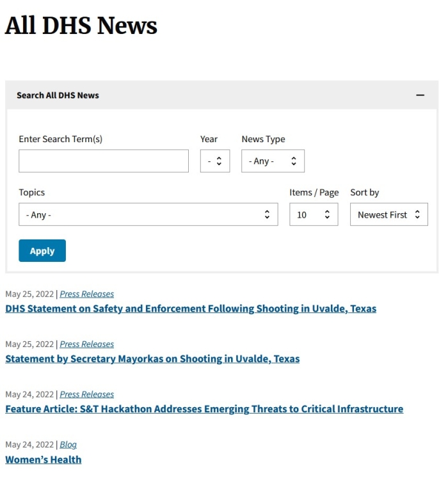This screenshot has height=484, width=448.
Task: Collapse the Search All DHS News panel
Action: click(420, 95)
